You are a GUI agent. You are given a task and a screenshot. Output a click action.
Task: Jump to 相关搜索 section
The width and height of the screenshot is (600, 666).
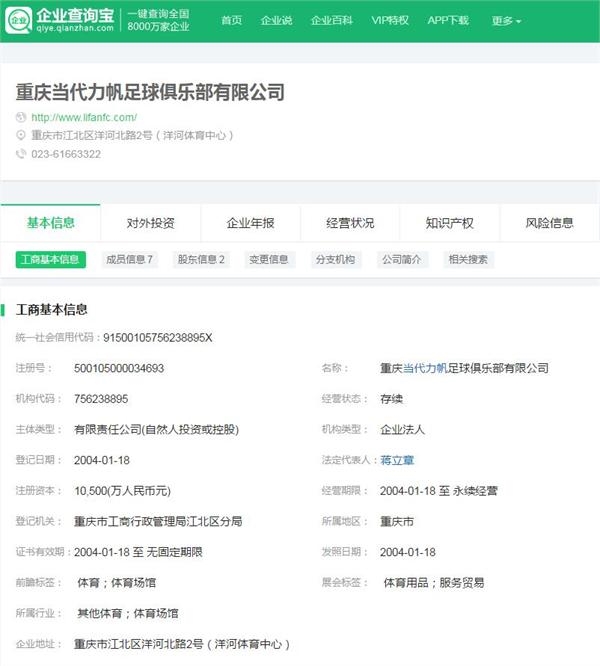[468, 260]
